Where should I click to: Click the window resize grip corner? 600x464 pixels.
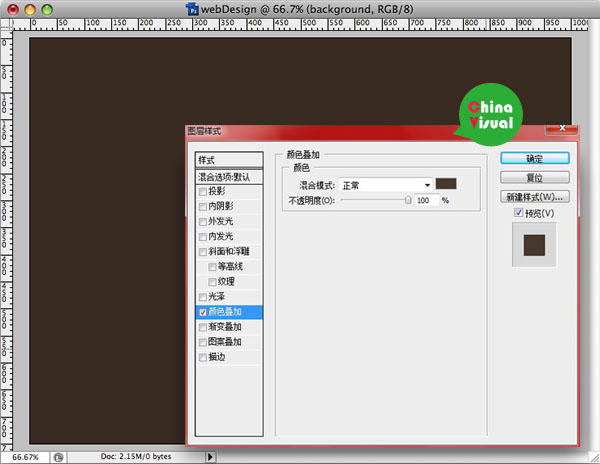tap(594, 458)
